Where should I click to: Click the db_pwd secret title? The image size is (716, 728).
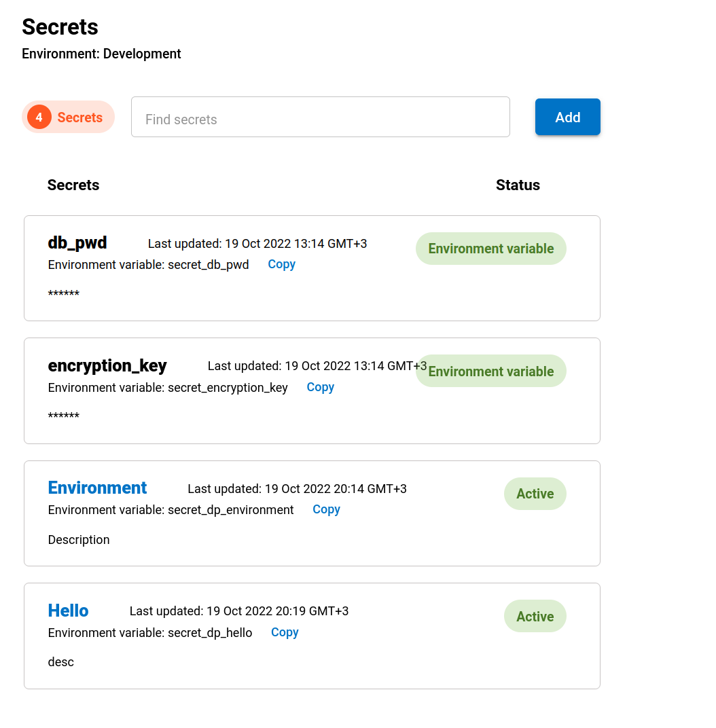pos(77,243)
